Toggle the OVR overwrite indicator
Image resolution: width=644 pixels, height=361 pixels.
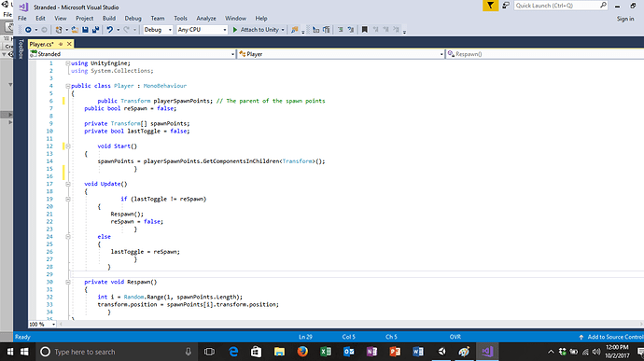tap(455, 337)
